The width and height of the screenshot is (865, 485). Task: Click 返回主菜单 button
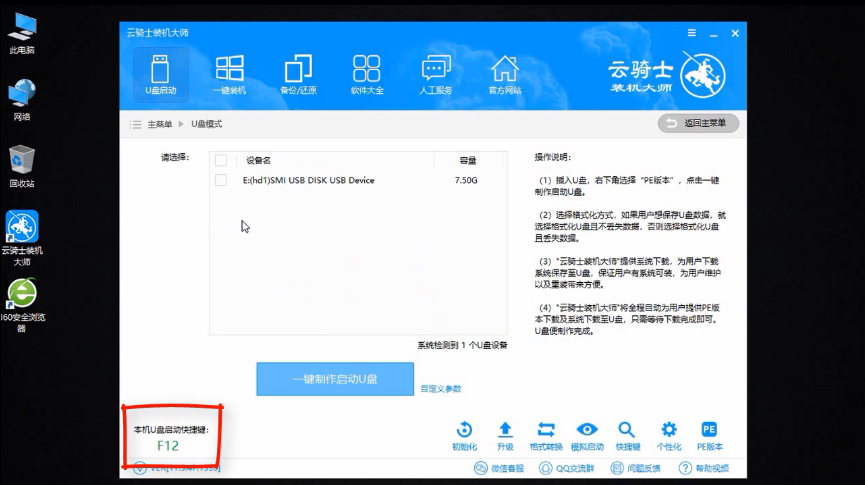pyautogui.click(x=698, y=123)
